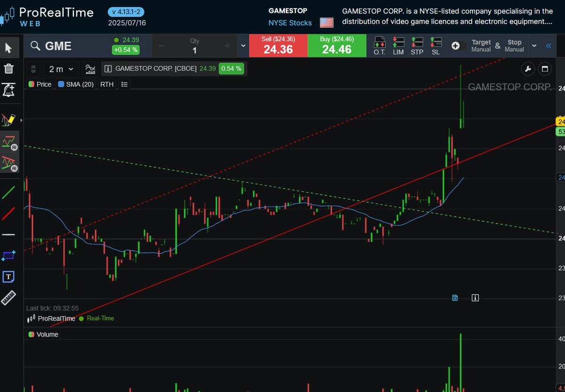Click the Target Manual label
This screenshot has width=565, height=392.
(x=481, y=46)
